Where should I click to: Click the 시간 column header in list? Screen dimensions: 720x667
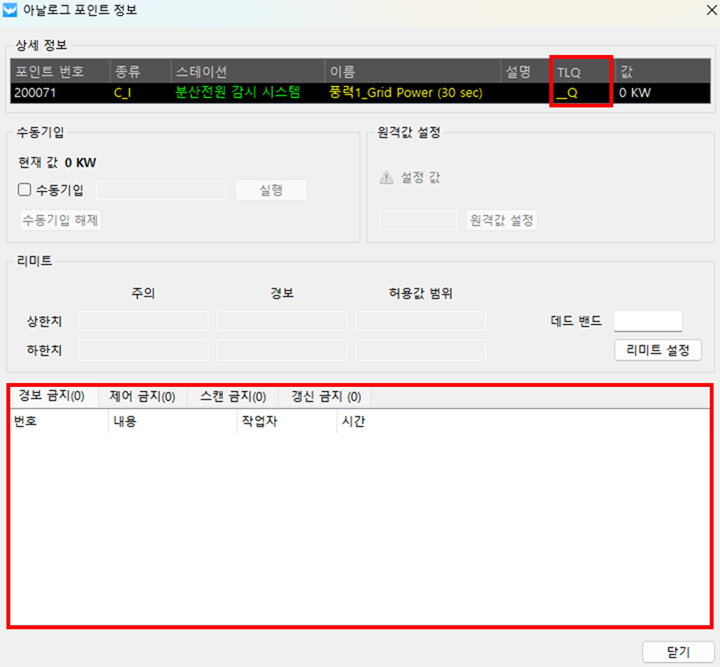(x=354, y=422)
